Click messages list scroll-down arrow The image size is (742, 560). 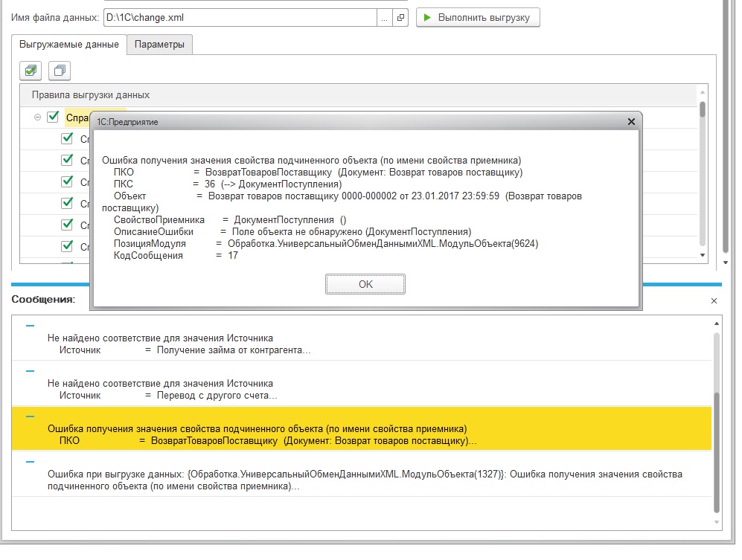(x=717, y=522)
